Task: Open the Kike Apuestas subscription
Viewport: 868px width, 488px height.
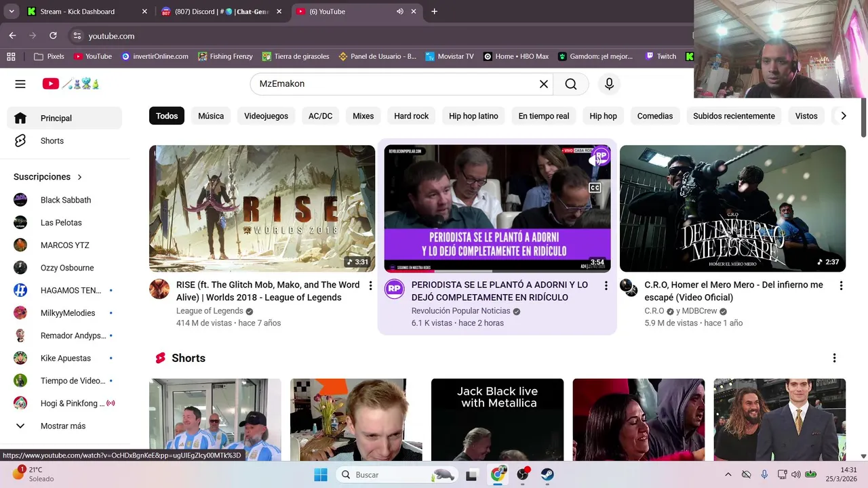Action: [x=64, y=358]
